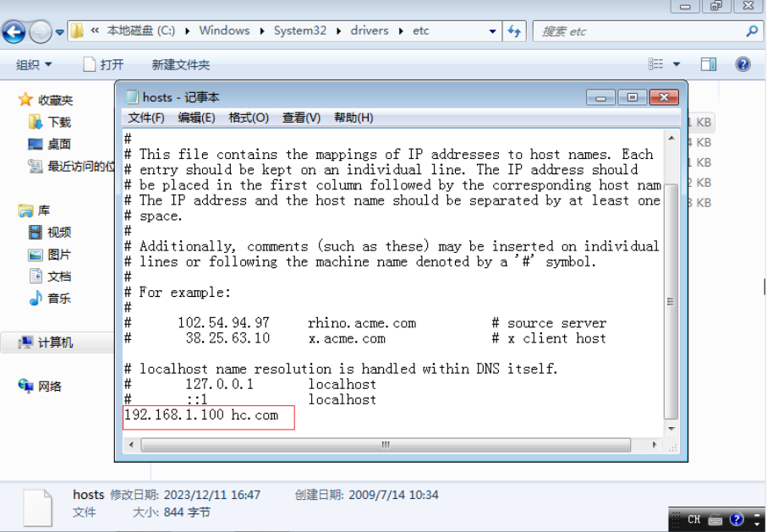Click the Notepad vertical scrollbar thumb

point(671,301)
